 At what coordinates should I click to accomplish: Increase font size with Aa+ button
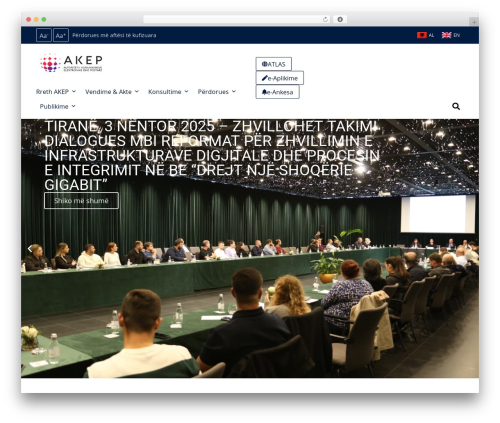pos(61,35)
